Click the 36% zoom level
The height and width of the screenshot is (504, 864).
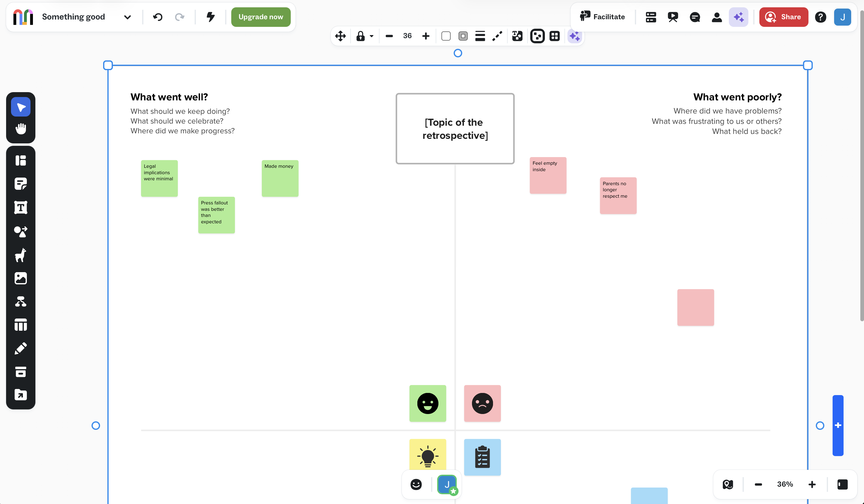[785, 484]
